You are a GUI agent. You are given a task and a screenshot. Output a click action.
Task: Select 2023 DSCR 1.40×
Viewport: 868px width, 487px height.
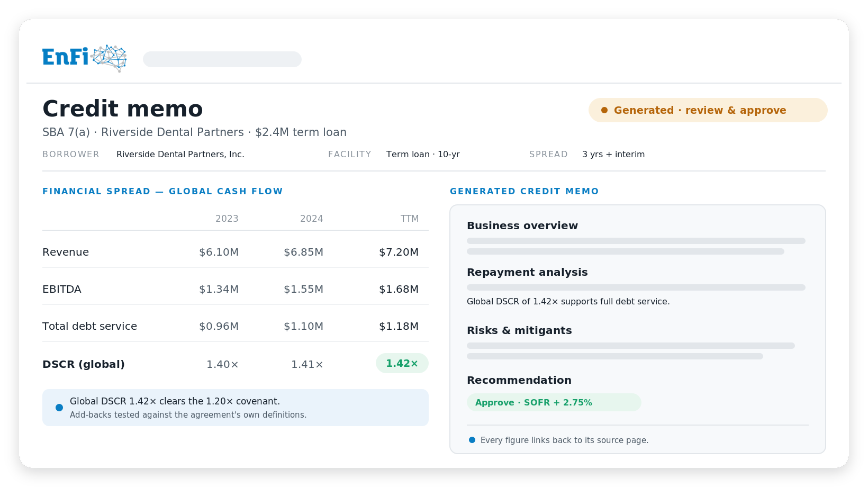tap(222, 364)
